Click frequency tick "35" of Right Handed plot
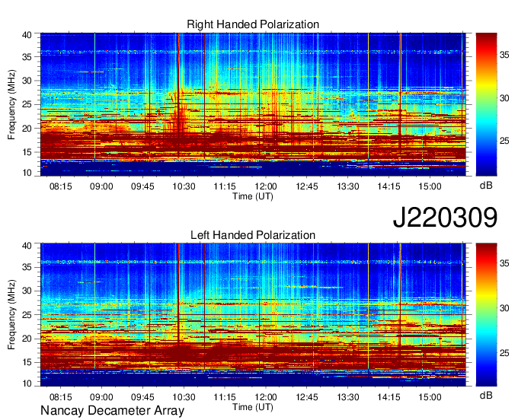The image size is (518, 420). [x=27, y=57]
